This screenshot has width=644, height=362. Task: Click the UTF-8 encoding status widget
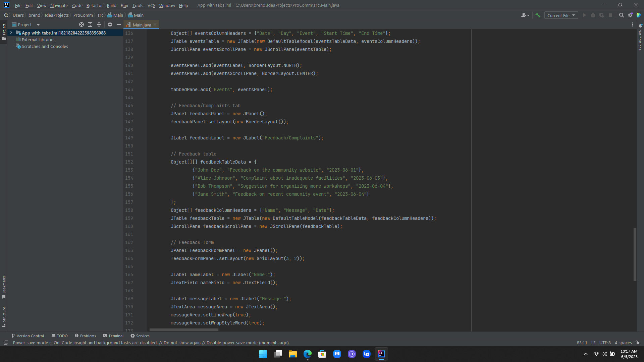click(605, 343)
